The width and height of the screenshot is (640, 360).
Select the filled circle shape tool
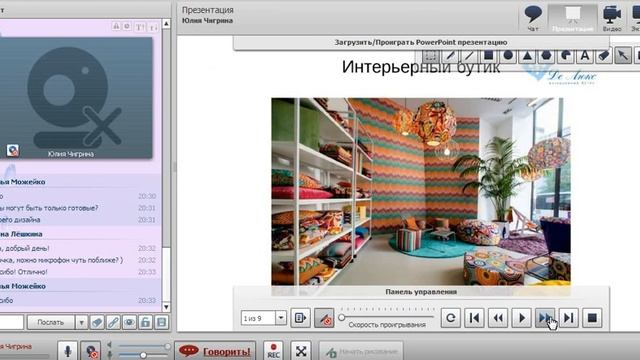[508, 56]
